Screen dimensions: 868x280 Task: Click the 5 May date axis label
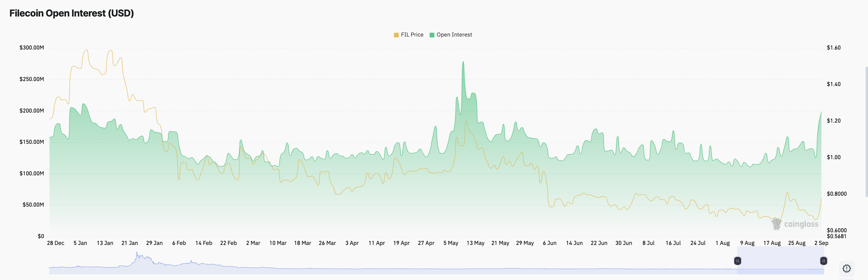(x=451, y=243)
